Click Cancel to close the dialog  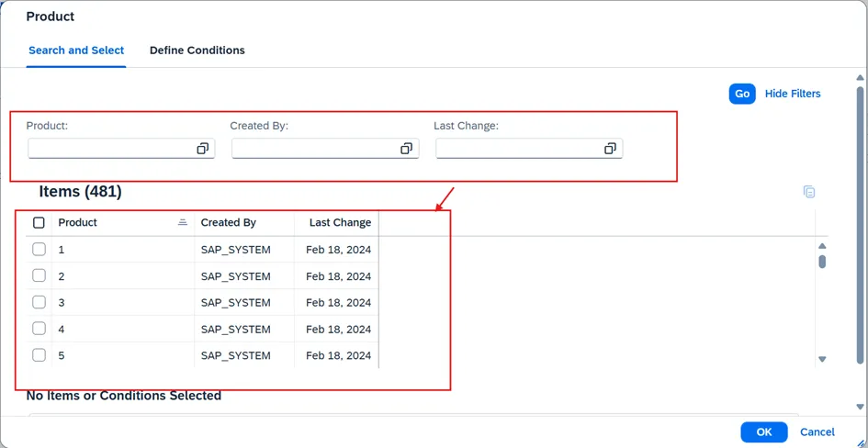click(817, 431)
